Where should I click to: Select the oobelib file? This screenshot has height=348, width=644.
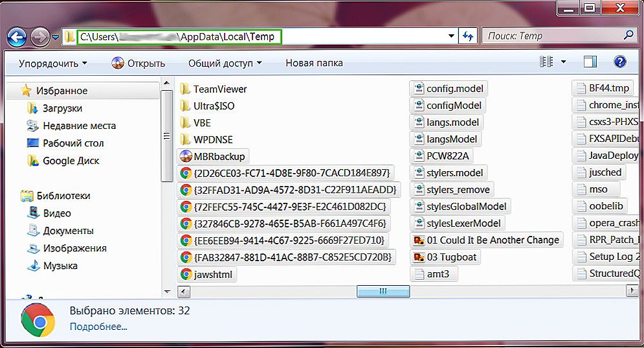click(x=599, y=206)
